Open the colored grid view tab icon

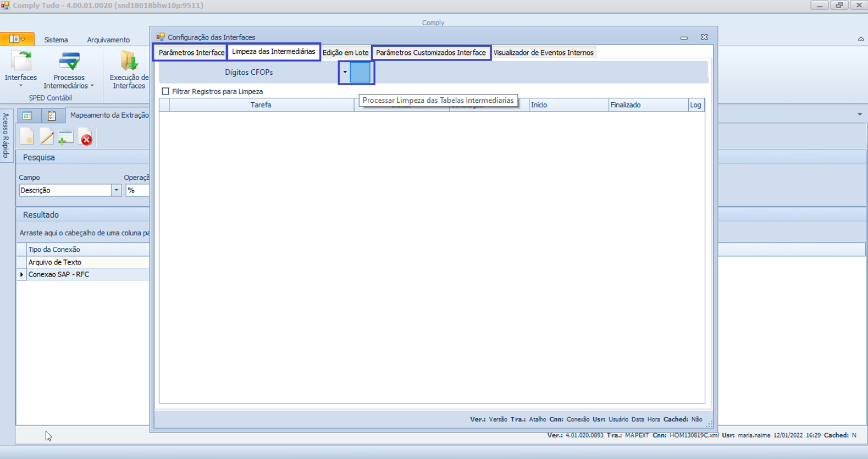click(x=27, y=115)
